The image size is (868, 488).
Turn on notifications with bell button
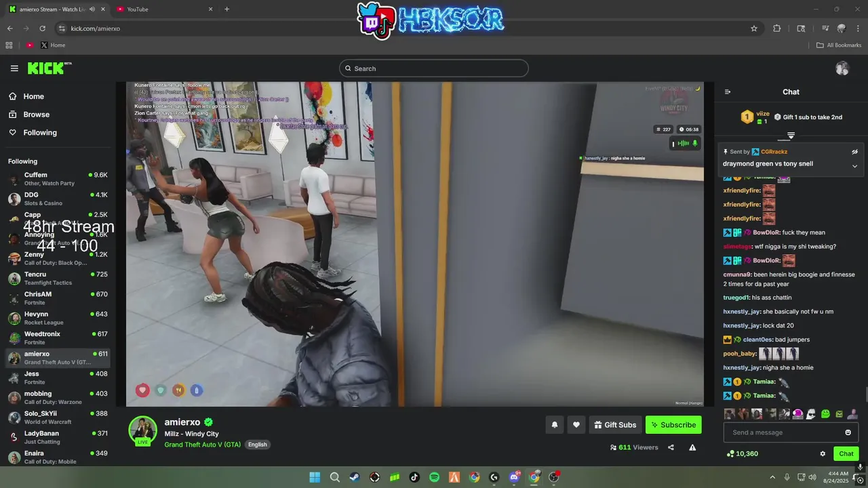tap(554, 425)
